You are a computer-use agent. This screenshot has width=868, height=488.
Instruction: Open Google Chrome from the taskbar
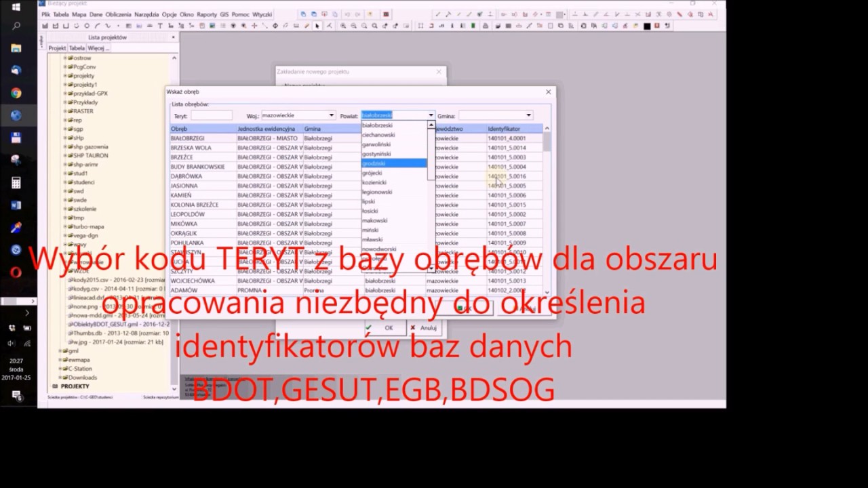16,93
